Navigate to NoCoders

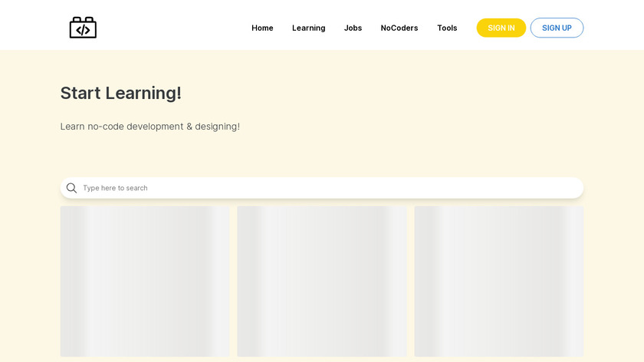point(399,28)
